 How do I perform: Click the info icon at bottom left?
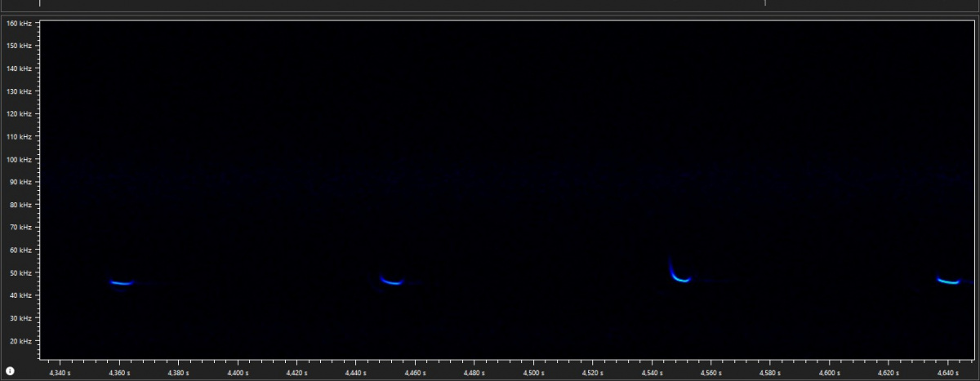tap(10, 370)
